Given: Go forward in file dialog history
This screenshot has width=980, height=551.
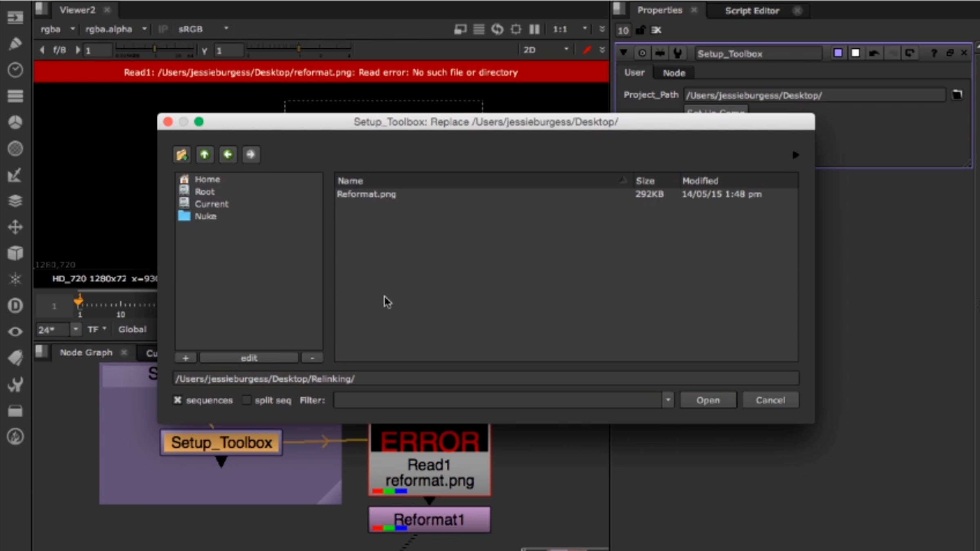Looking at the screenshot, I should coord(251,155).
